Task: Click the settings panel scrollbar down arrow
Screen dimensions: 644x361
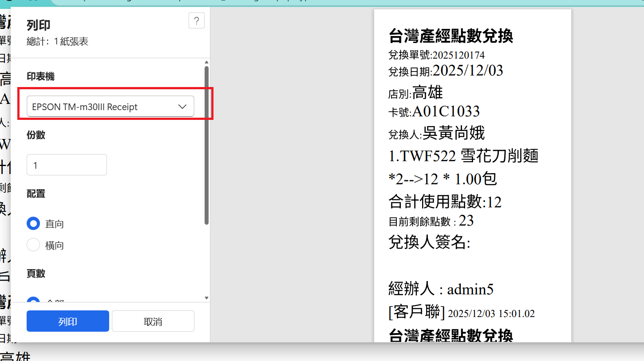Action: (x=206, y=298)
